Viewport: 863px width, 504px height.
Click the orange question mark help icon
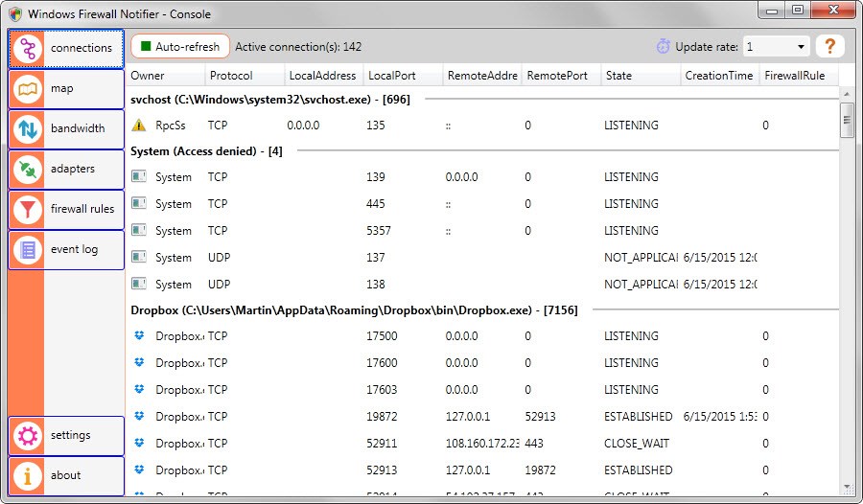[x=830, y=46]
